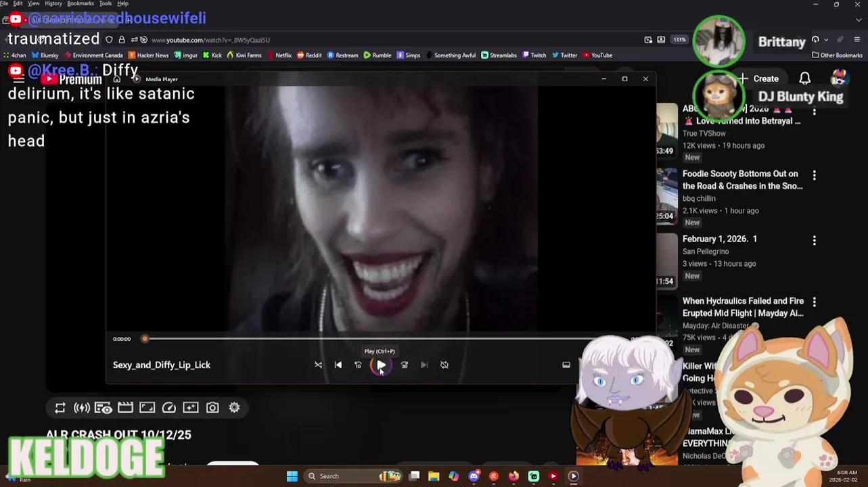Open Reddit bookmark
Viewport: 868px width, 487px height.
tap(309, 55)
